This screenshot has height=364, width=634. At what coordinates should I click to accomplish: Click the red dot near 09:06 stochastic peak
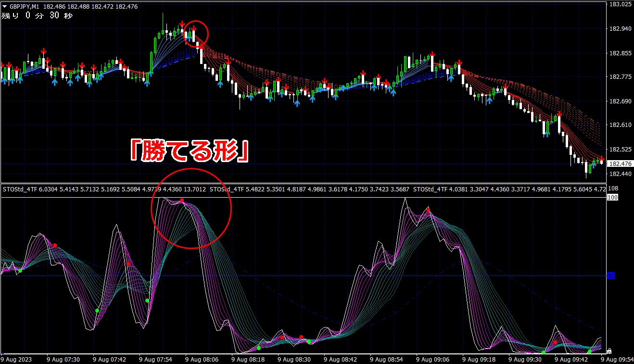[x=428, y=211]
